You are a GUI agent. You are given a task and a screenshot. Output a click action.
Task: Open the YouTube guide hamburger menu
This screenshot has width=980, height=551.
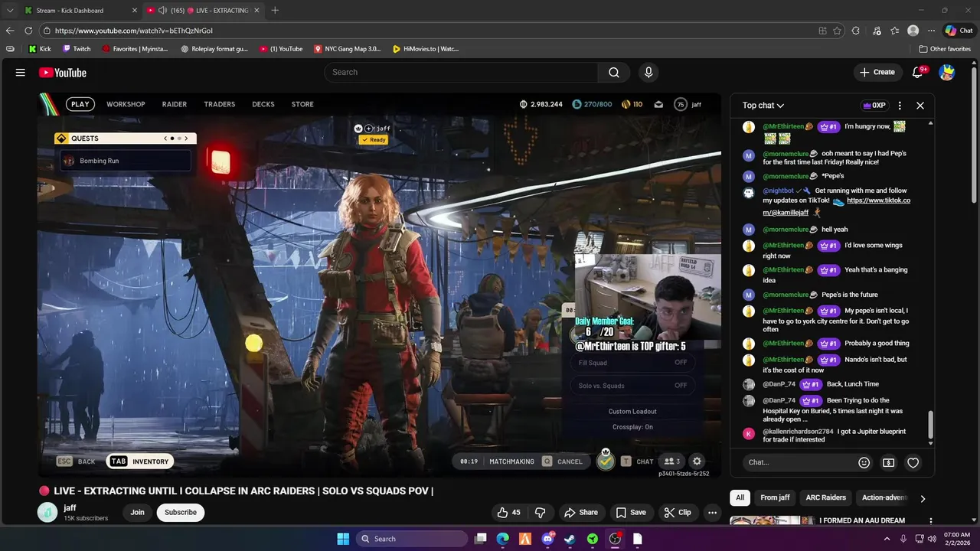21,72
